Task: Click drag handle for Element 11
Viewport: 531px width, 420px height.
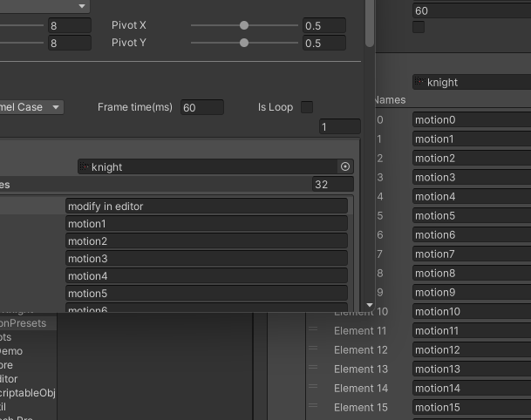Action: tap(313, 329)
